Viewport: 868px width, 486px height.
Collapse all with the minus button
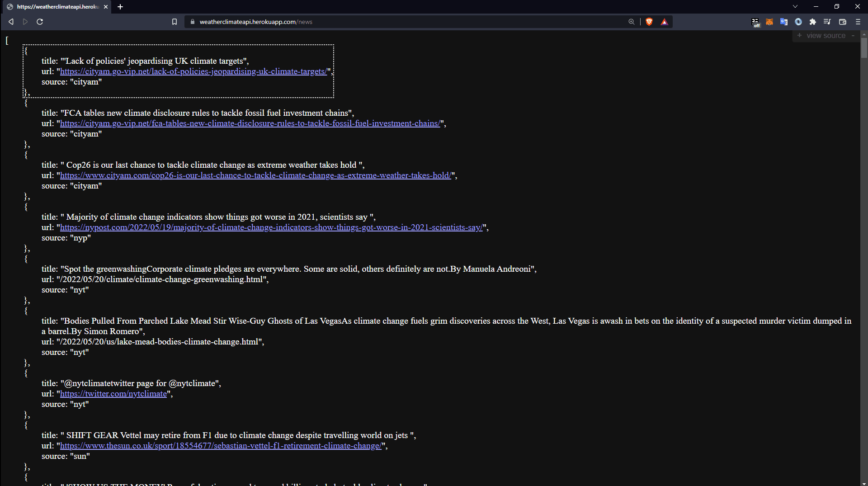[x=853, y=36]
